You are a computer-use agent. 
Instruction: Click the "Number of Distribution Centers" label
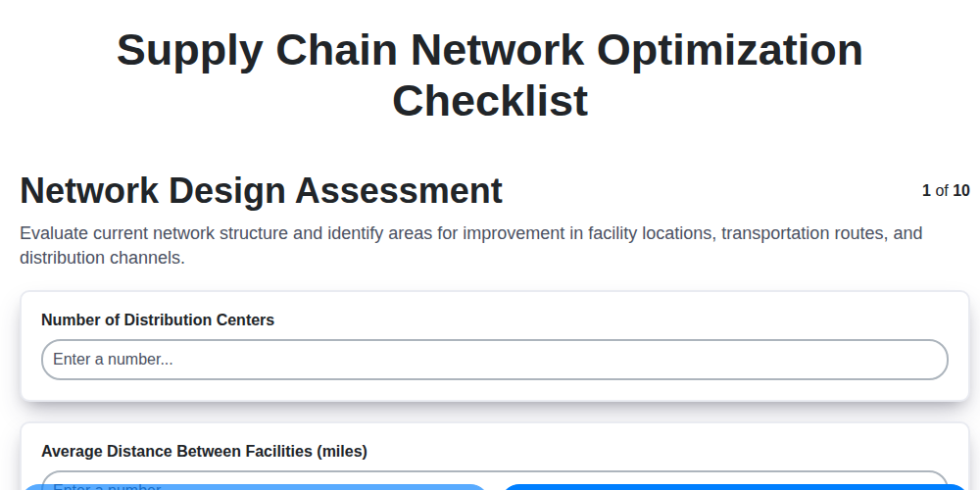click(x=158, y=319)
